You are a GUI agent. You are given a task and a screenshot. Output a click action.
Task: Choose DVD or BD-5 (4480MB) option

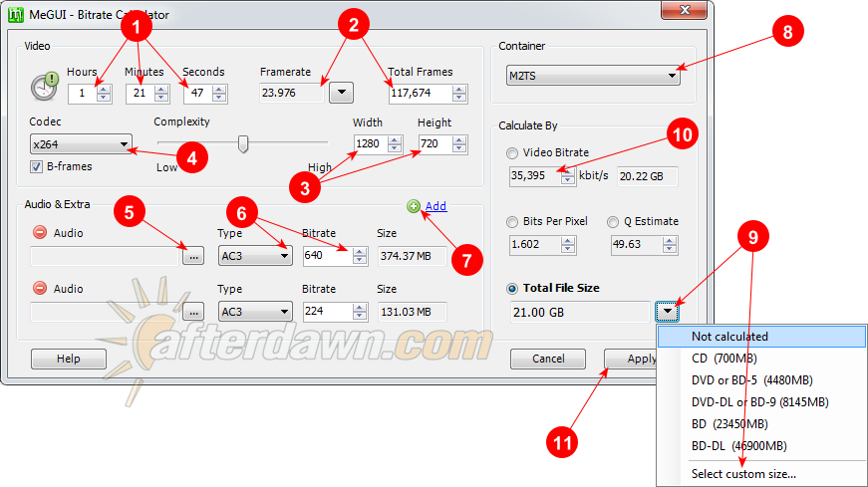click(x=761, y=380)
